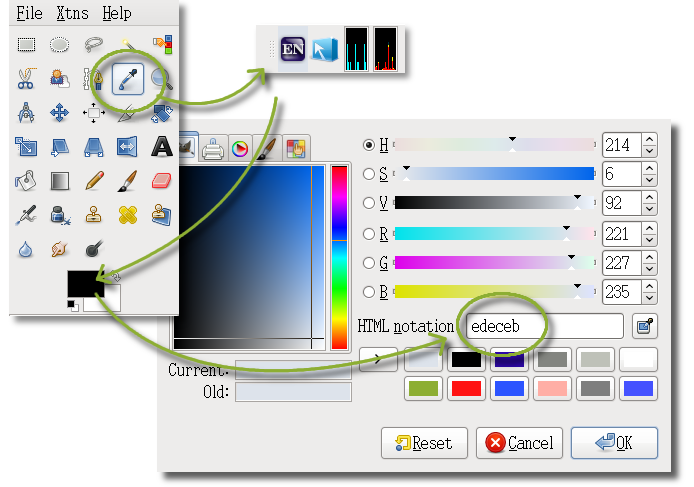The image size is (694, 487).
Task: Choose the Scissors Select tool
Action: (26, 78)
